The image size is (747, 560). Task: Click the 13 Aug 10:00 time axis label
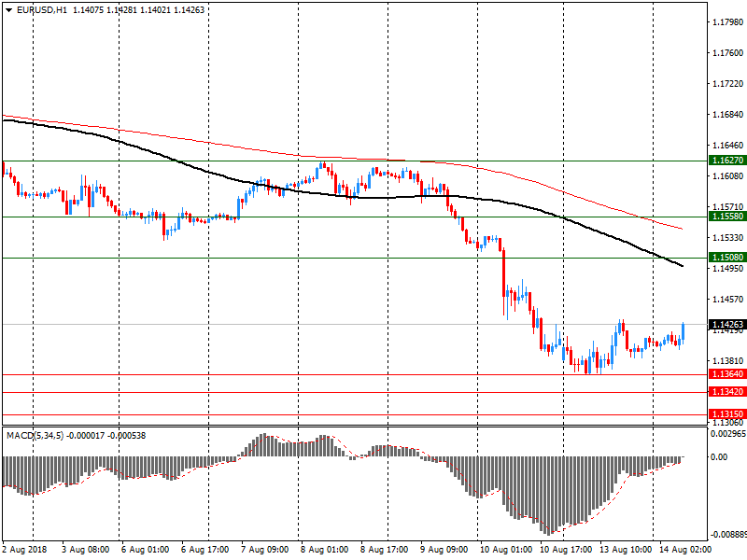[626, 550]
